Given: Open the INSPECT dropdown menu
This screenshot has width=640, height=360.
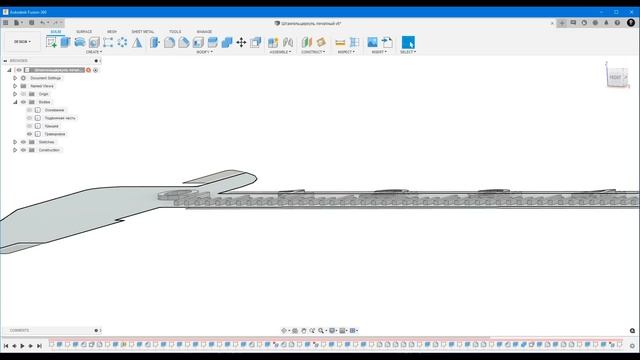Looking at the screenshot, I should (346, 52).
